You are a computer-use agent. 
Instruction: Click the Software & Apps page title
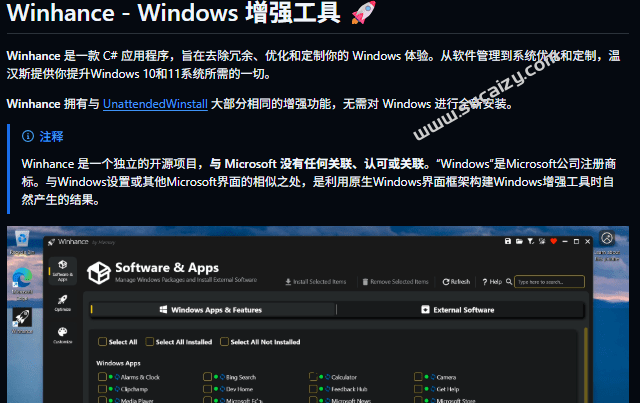pyautogui.click(x=167, y=267)
